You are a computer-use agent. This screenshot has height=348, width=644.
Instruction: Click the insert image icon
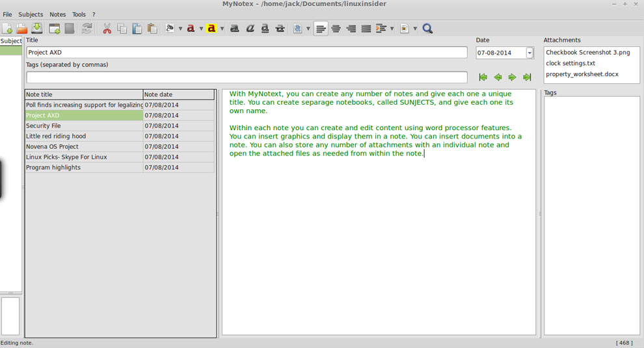pos(405,29)
